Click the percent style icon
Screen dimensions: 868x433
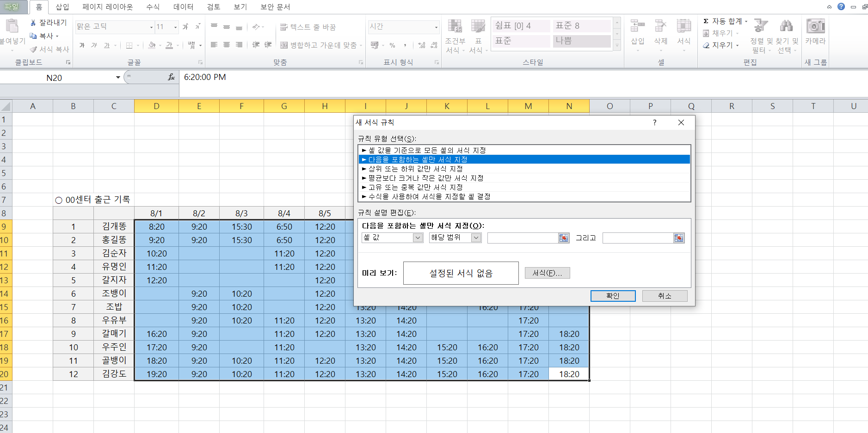[x=392, y=45]
